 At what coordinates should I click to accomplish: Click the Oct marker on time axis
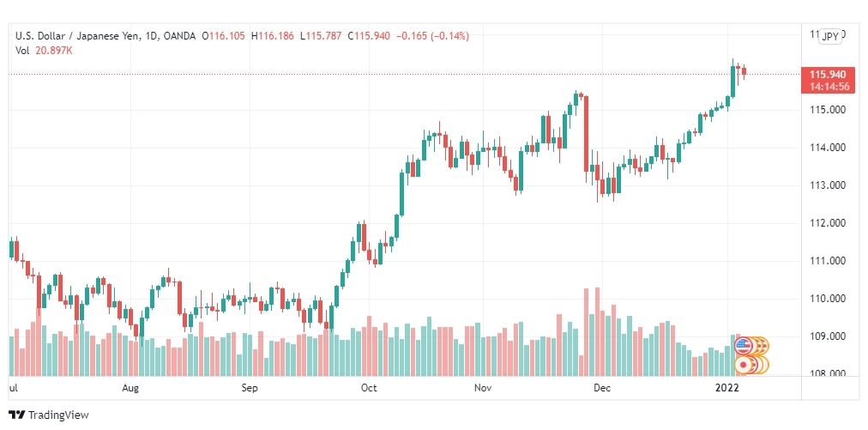tap(369, 388)
